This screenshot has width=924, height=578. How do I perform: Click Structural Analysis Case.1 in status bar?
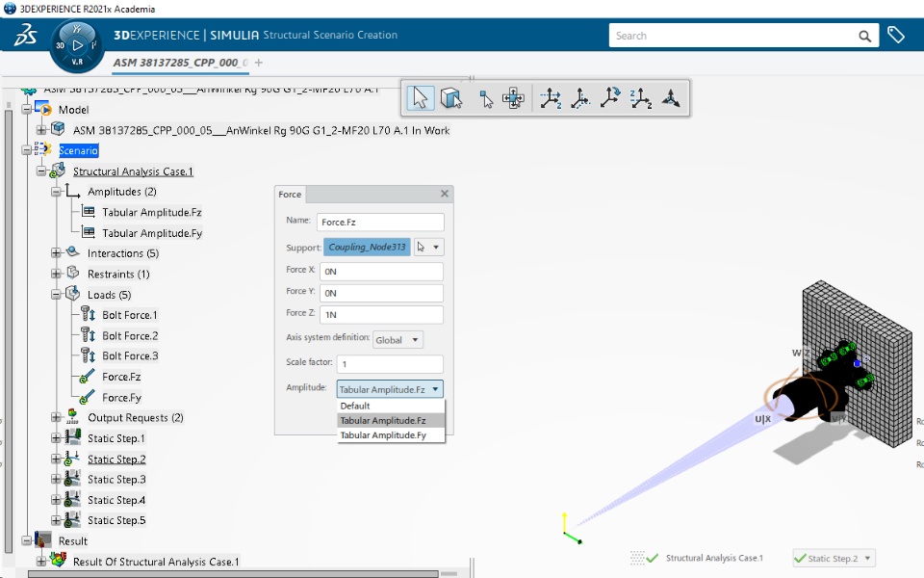tap(713, 558)
